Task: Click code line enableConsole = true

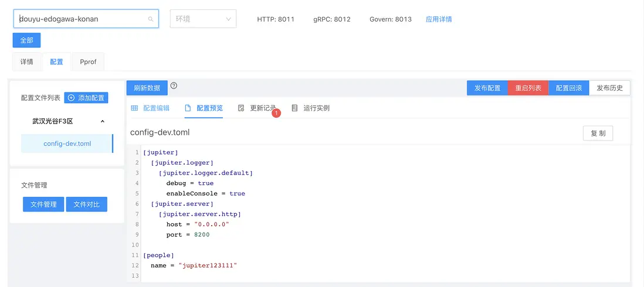Action: pyautogui.click(x=206, y=193)
